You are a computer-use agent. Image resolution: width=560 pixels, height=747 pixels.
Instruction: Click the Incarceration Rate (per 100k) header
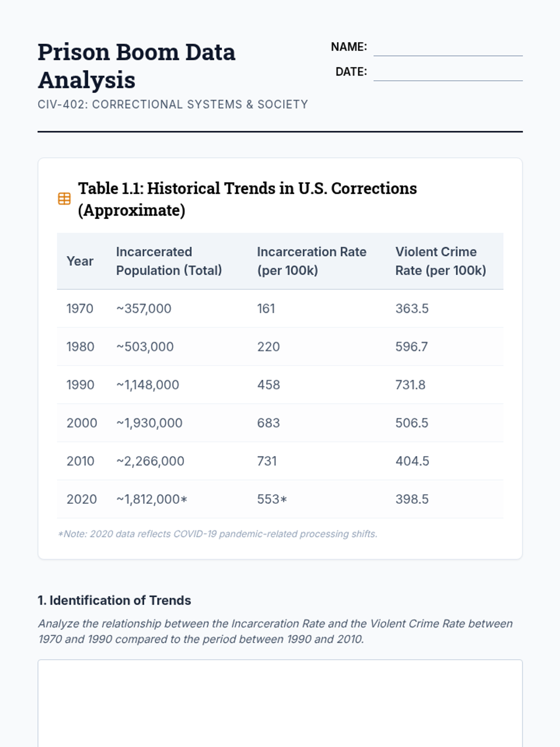311,261
